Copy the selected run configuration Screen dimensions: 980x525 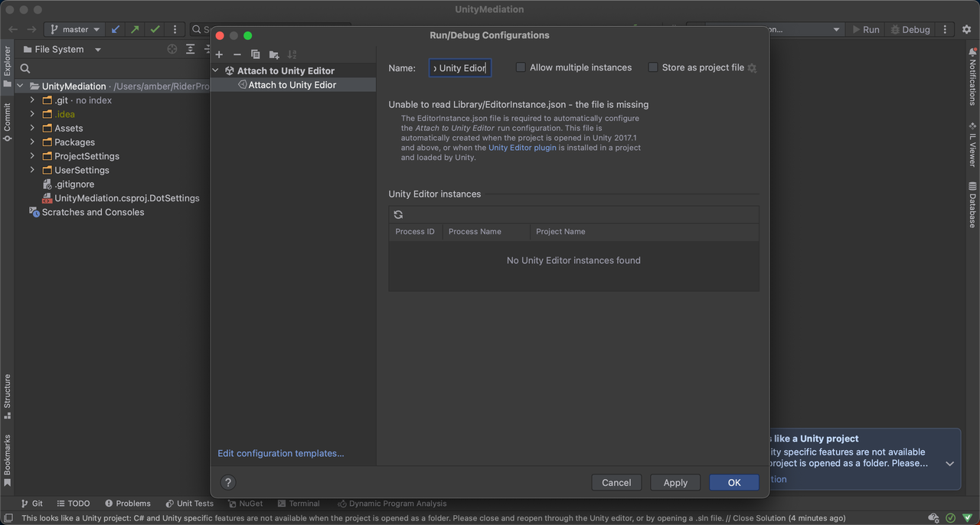click(256, 54)
